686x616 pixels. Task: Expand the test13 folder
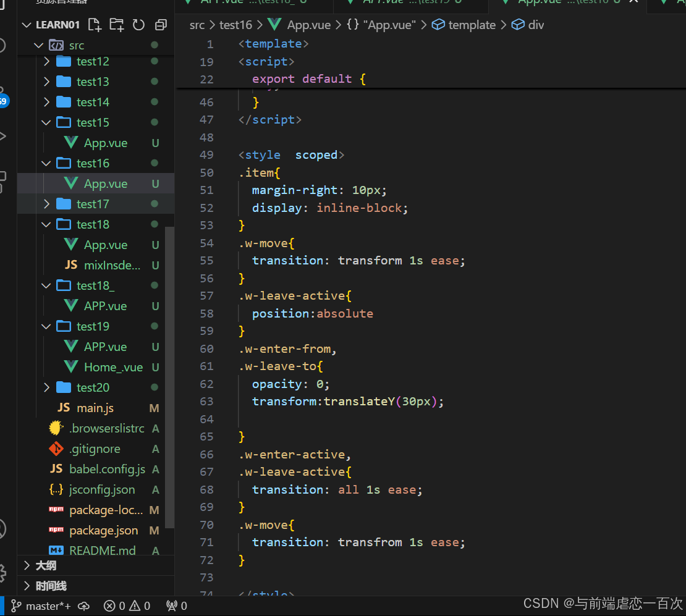pyautogui.click(x=46, y=82)
